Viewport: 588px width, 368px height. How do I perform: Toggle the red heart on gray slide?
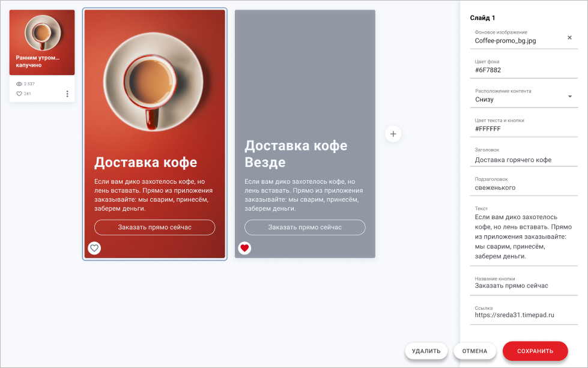point(244,248)
